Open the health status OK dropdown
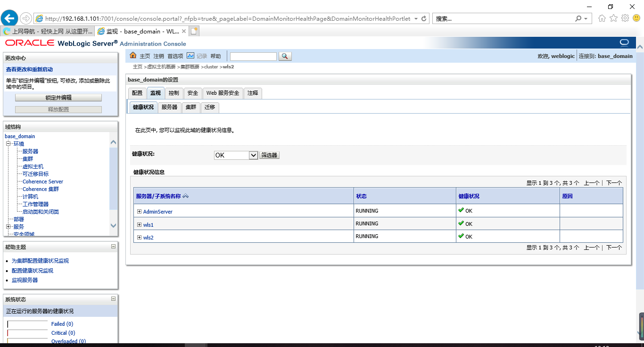Screen dimensions: 644x347 click(x=236, y=155)
